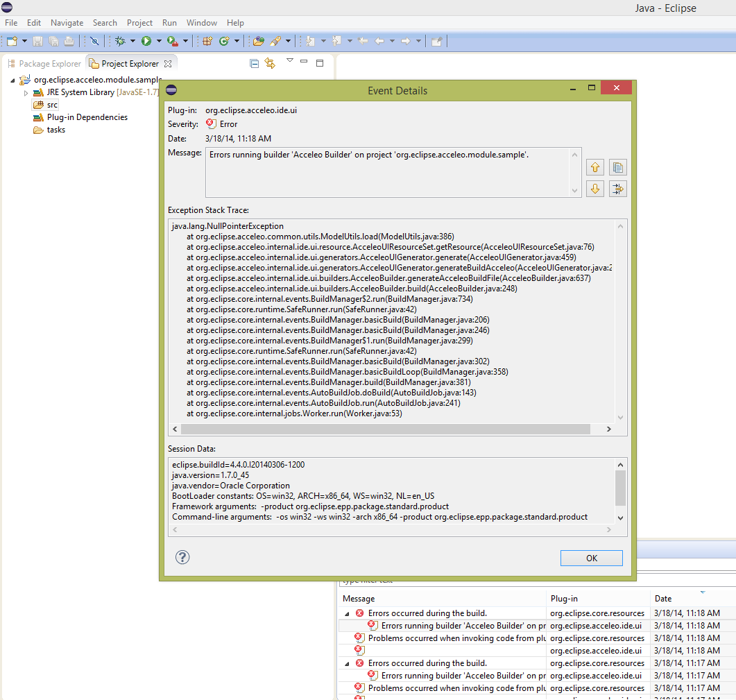Open help in Event Details dialog
This screenshot has height=700, width=736.
click(x=182, y=557)
